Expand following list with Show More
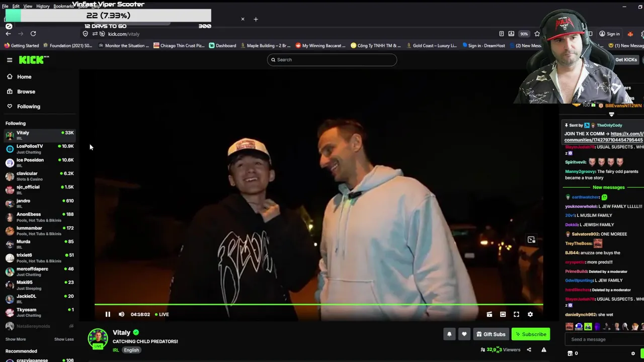The height and width of the screenshot is (362, 644). coord(15,339)
